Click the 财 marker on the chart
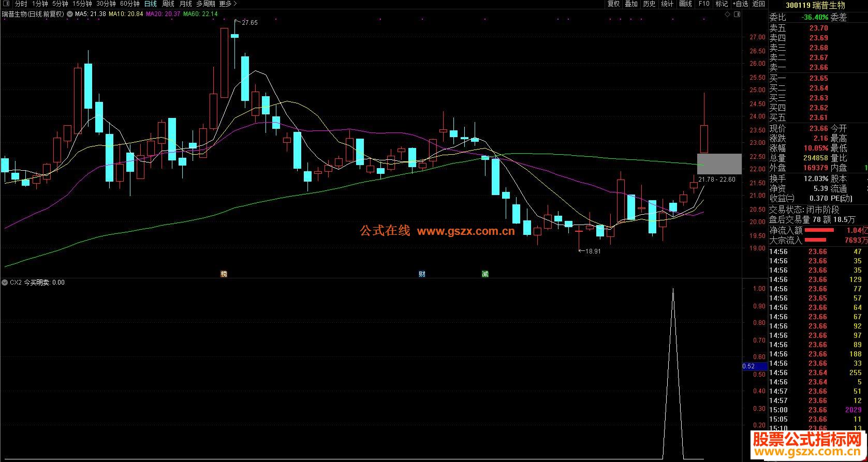 (x=422, y=274)
